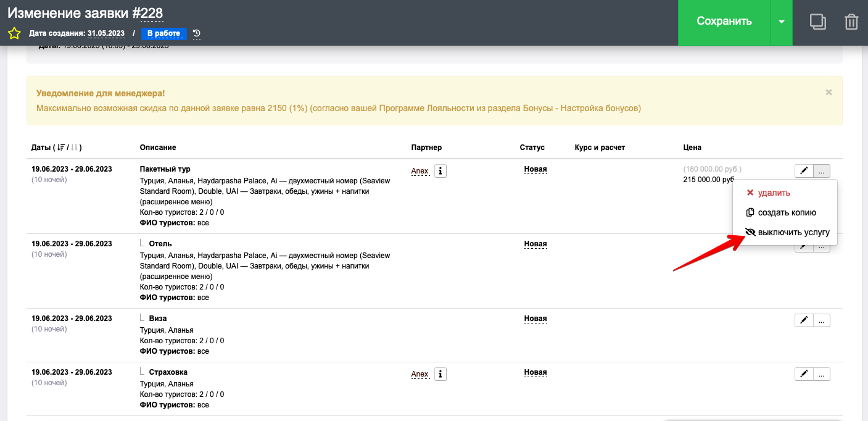This screenshot has height=421, width=868.
Task: Click date range in Виза row
Action: coord(72,319)
